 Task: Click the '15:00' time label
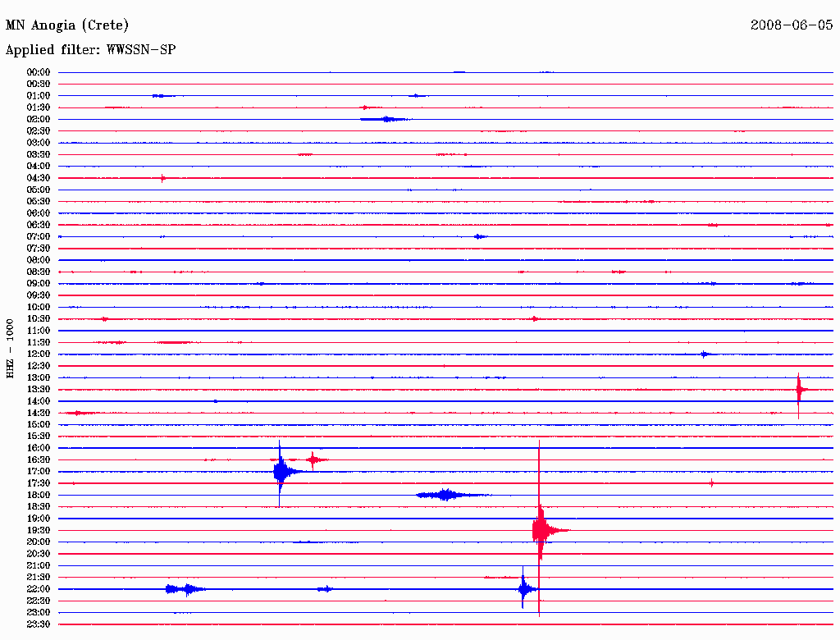point(39,424)
